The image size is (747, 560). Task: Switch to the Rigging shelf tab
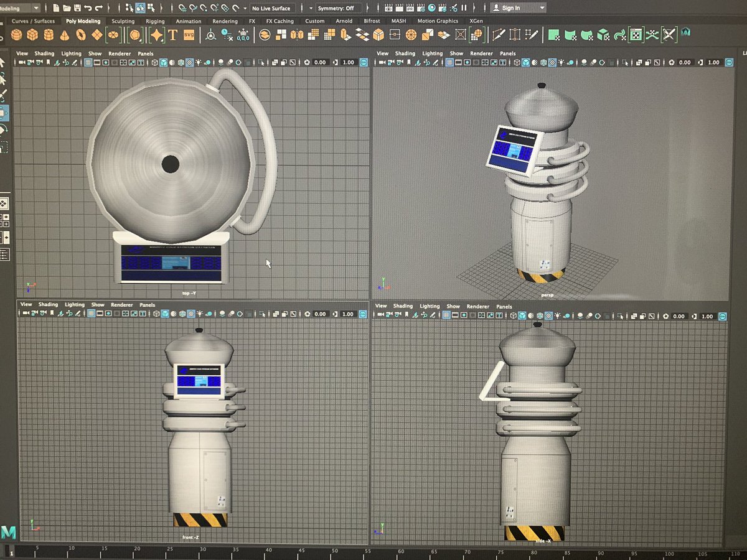pyautogui.click(x=155, y=21)
